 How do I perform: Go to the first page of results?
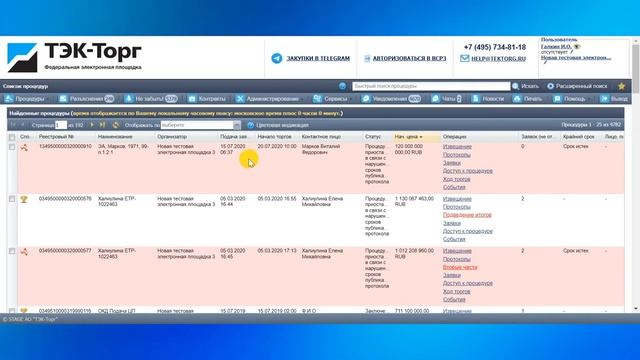(13, 125)
